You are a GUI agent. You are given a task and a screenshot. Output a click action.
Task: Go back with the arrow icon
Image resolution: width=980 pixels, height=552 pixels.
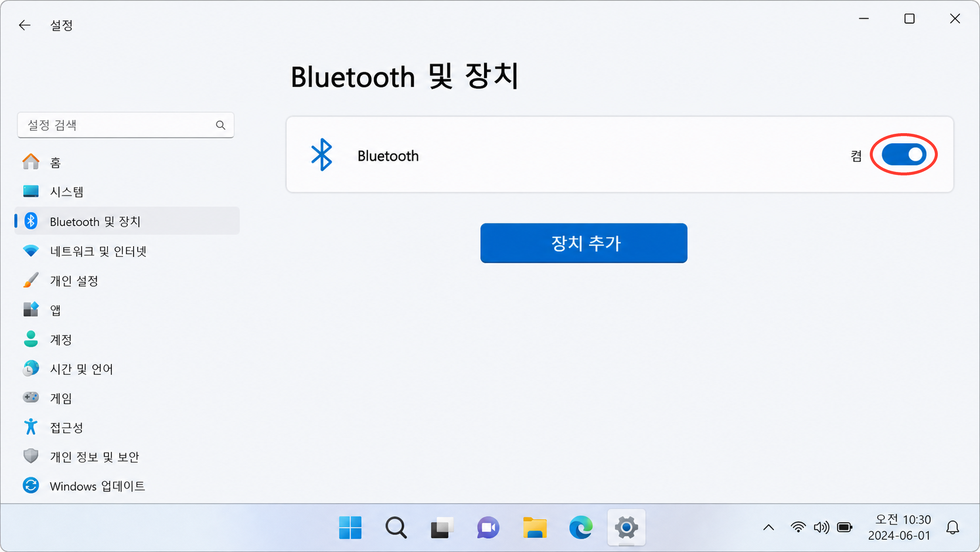tap(25, 25)
